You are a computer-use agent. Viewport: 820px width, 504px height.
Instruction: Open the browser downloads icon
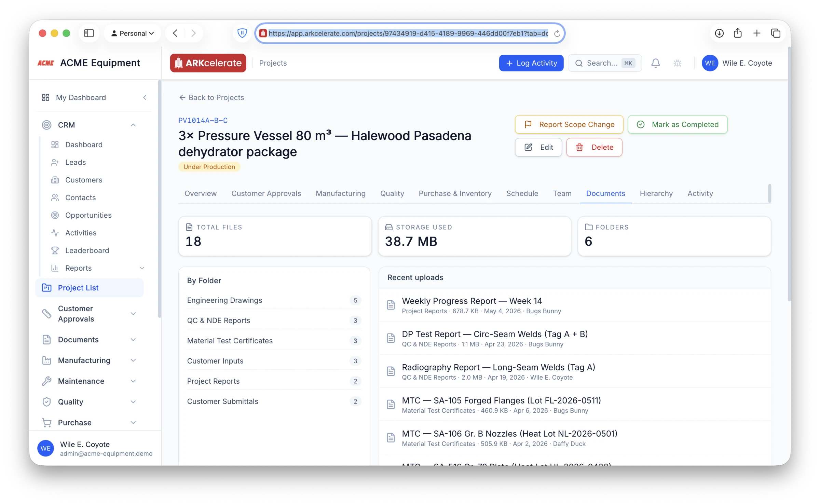(719, 33)
